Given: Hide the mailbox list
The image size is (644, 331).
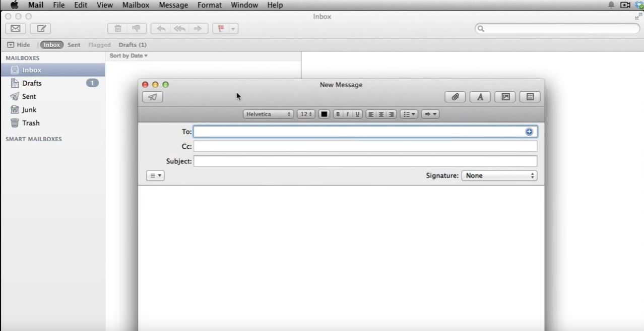Looking at the screenshot, I should (x=19, y=45).
